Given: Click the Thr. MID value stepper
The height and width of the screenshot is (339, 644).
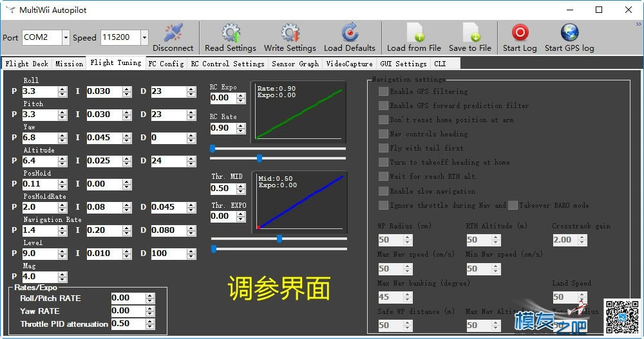Looking at the screenshot, I should [x=241, y=188].
